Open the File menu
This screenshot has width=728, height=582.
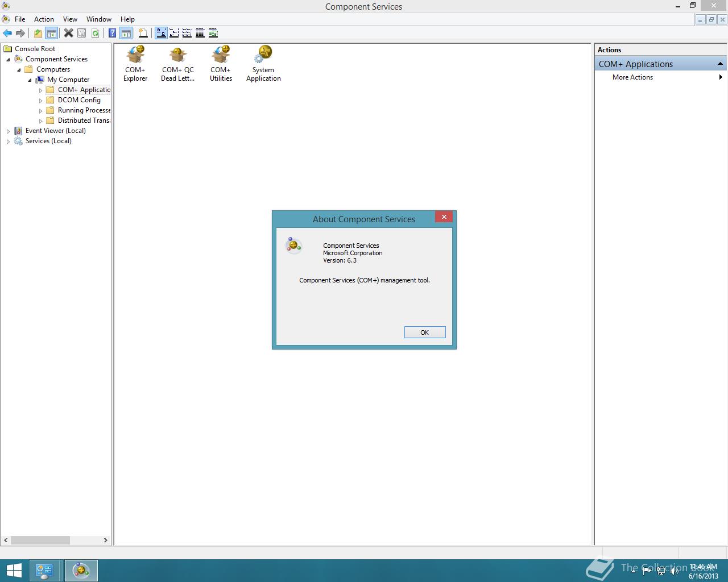20,19
